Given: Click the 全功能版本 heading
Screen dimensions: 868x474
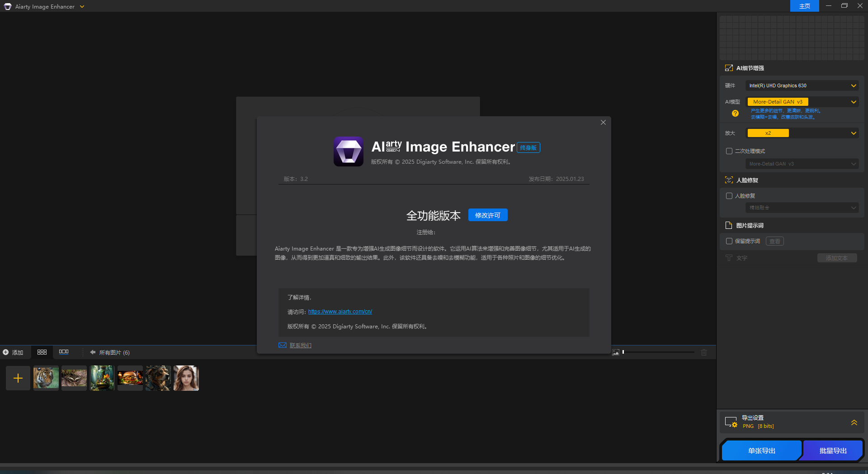Looking at the screenshot, I should point(433,216).
